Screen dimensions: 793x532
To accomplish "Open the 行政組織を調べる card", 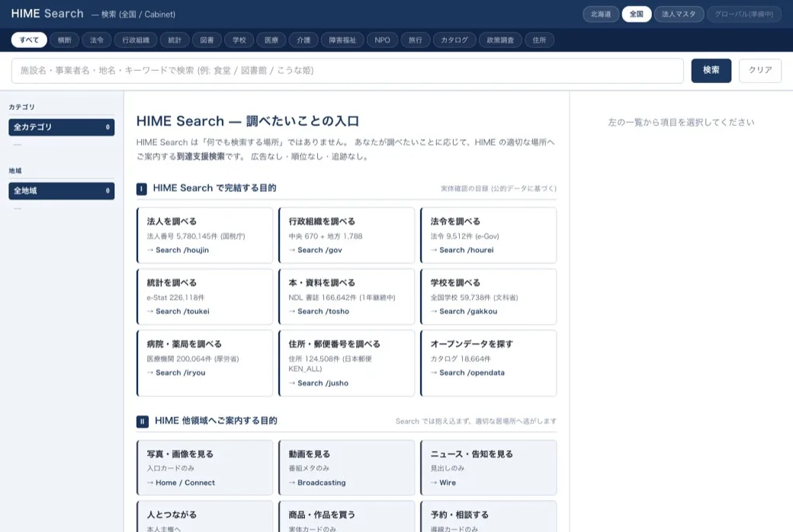I will tap(346, 236).
